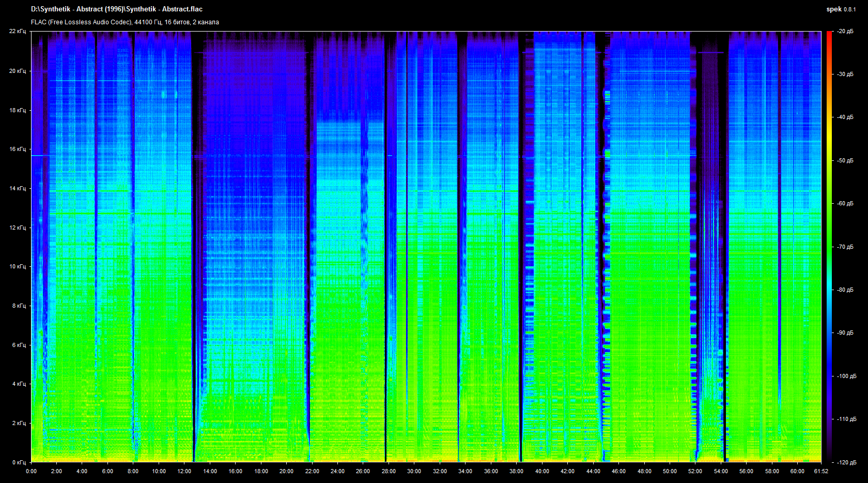The width and height of the screenshot is (868, 483).
Task: Click the -70 дБ scale label
Action: point(845,247)
